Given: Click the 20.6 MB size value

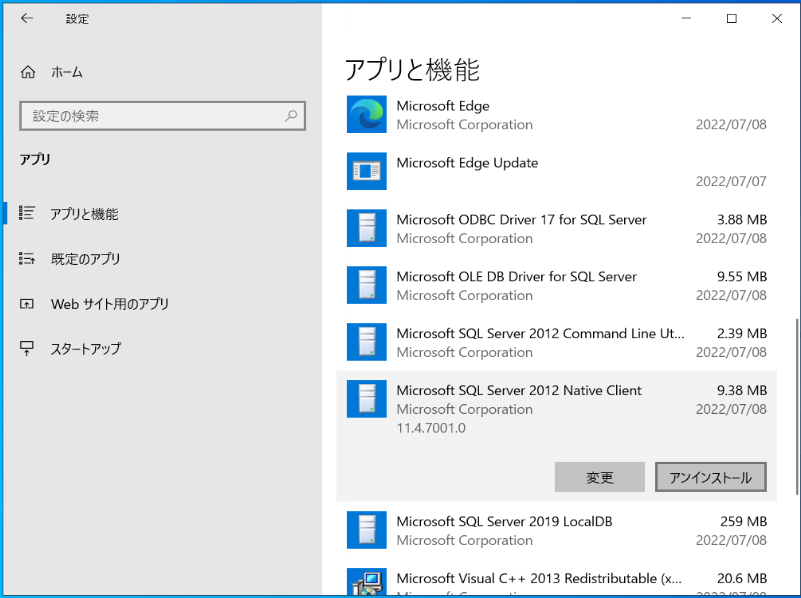Looking at the screenshot, I should pyautogui.click(x=742, y=579).
